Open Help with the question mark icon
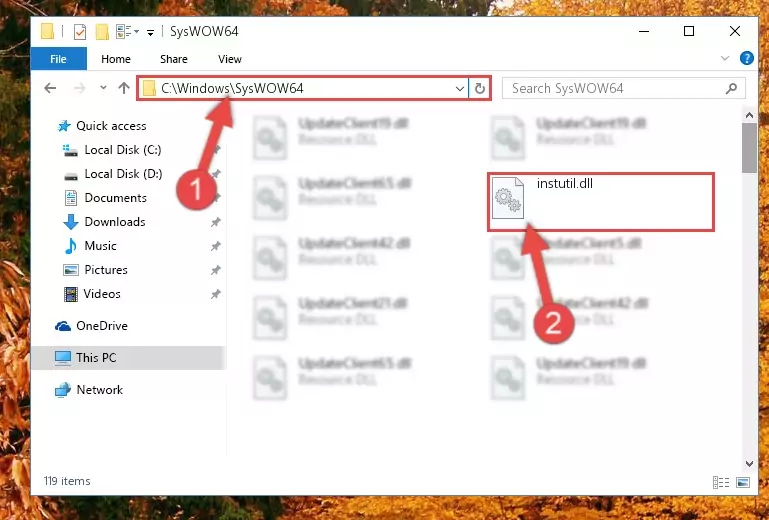Viewport: 769px width, 520px height. [x=746, y=58]
